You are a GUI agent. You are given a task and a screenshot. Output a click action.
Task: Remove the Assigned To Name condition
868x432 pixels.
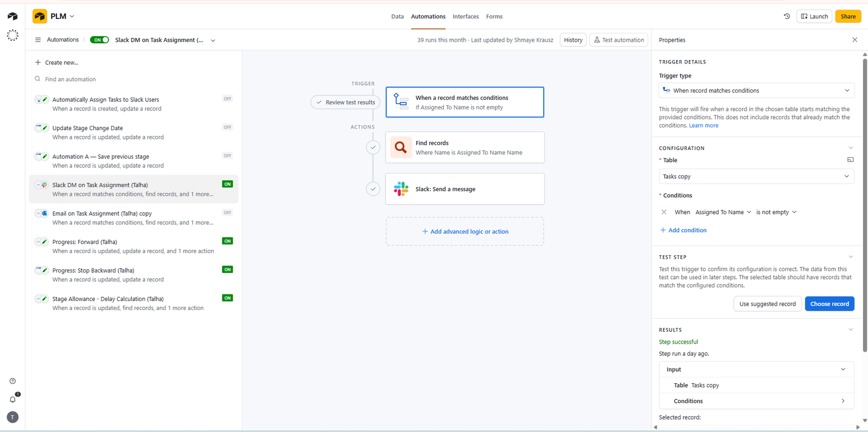pyautogui.click(x=663, y=212)
